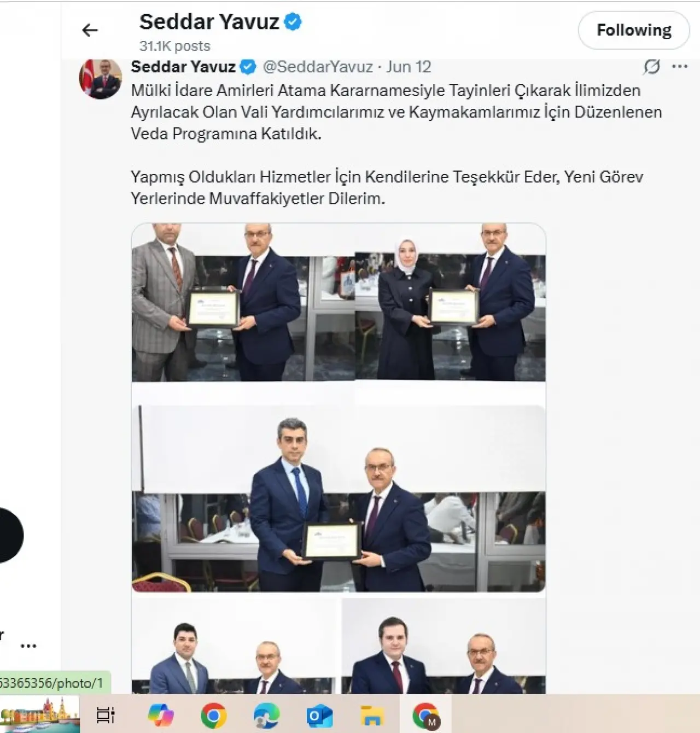700x733 pixels.
Task: Click Seddar Yavuz's profile picture avatar
Action: (101, 79)
